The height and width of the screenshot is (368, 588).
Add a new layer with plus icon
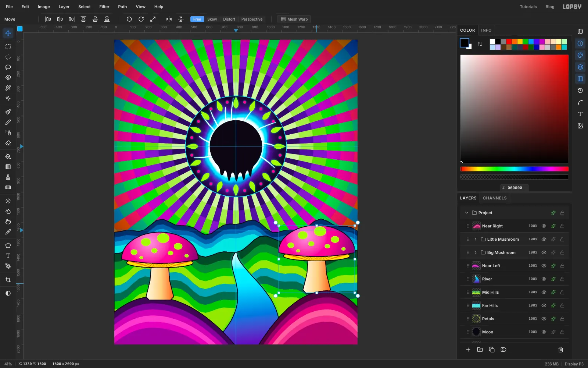468,350
